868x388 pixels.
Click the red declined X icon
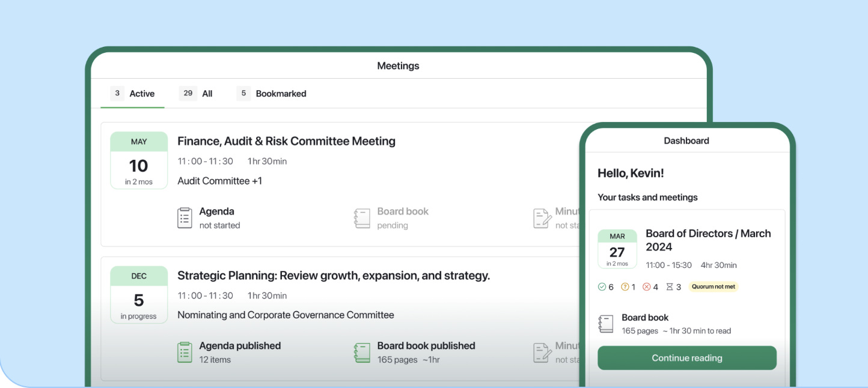point(647,287)
